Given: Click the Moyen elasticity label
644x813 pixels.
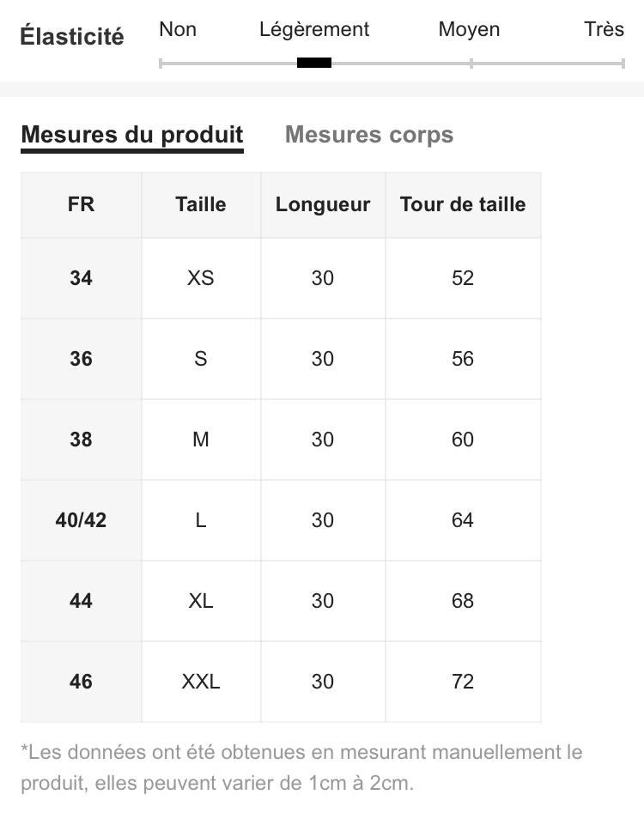Looking at the screenshot, I should point(469,29).
